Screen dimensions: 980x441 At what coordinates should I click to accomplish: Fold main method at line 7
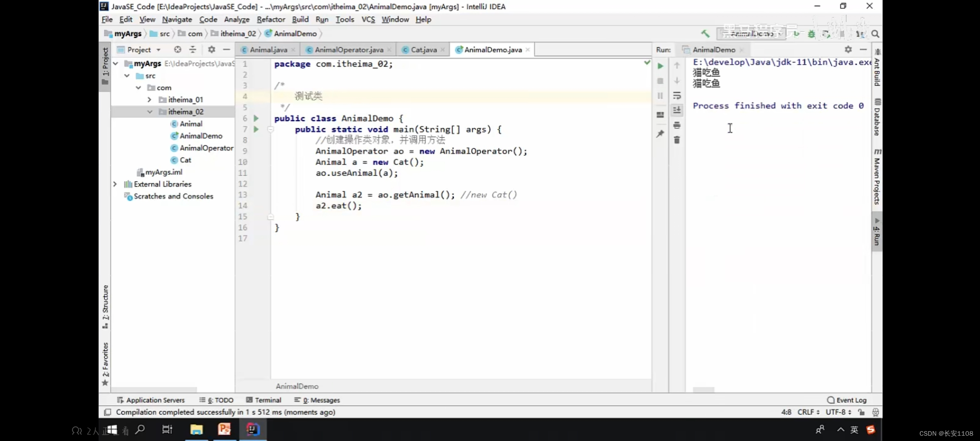click(x=270, y=129)
